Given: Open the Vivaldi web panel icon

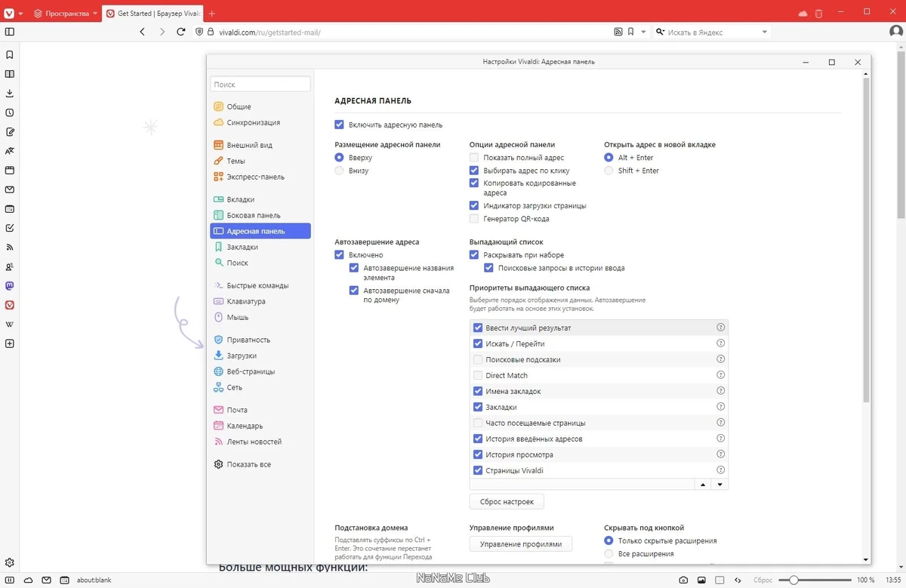Looking at the screenshot, I should click(x=10, y=305).
